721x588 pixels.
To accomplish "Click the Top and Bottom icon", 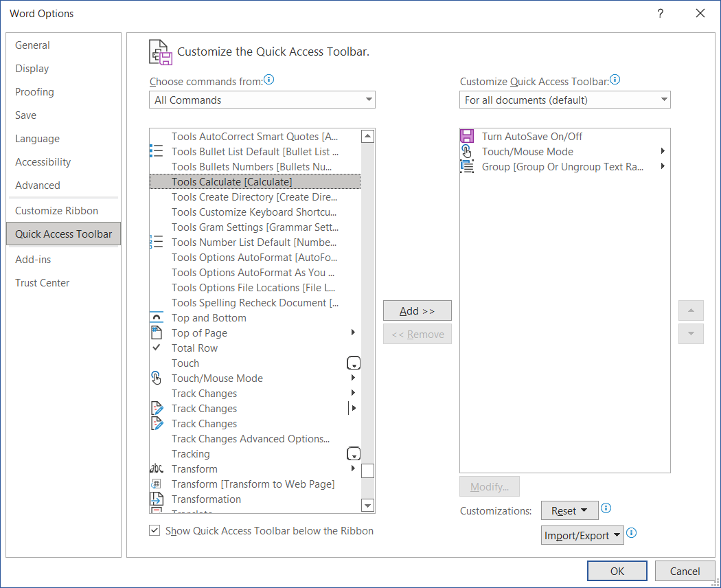I will pyautogui.click(x=157, y=317).
